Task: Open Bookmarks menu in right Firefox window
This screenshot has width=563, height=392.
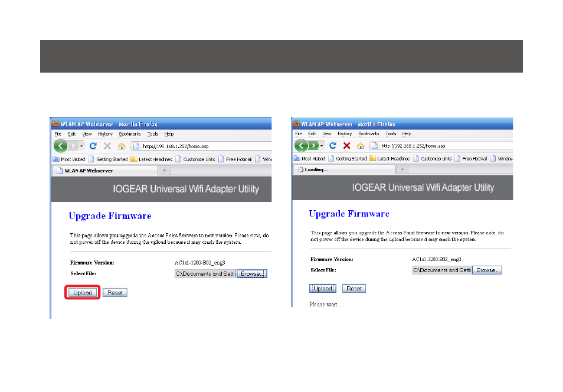Action: tap(369, 133)
